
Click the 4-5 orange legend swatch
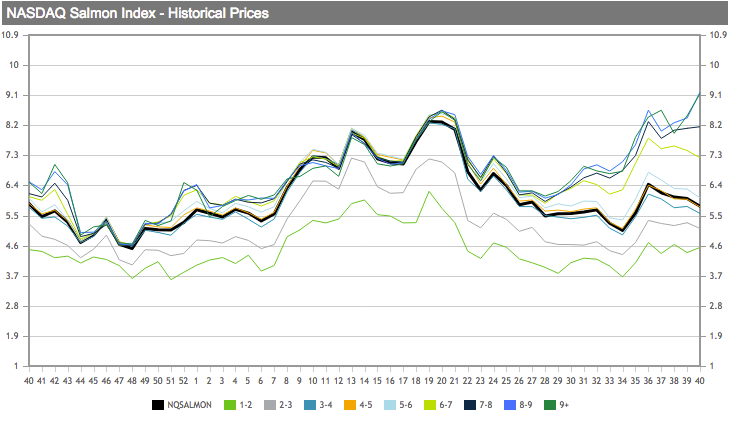pyautogui.click(x=350, y=405)
